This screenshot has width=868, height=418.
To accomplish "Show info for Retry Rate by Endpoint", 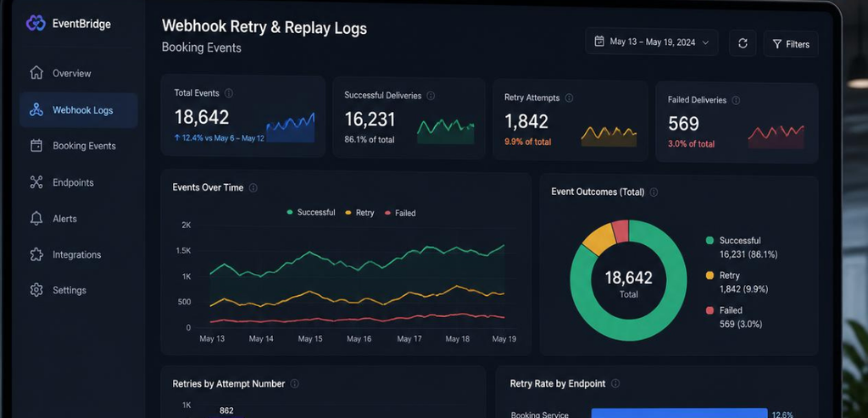I will (x=615, y=383).
